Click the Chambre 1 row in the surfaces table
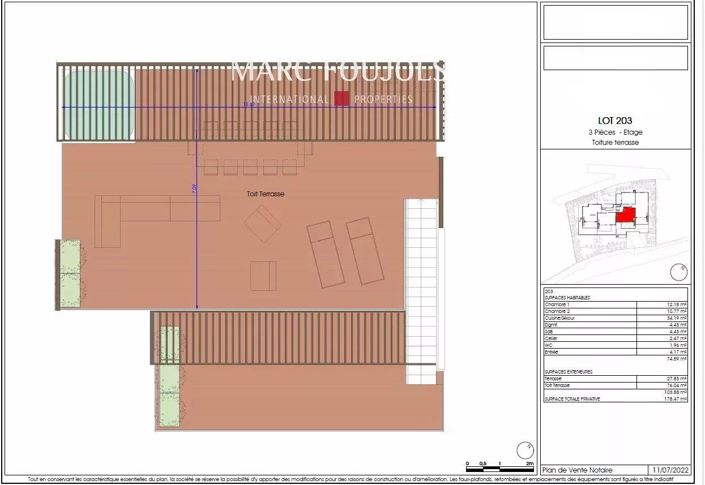This screenshot has width=705, height=485. [x=613, y=303]
